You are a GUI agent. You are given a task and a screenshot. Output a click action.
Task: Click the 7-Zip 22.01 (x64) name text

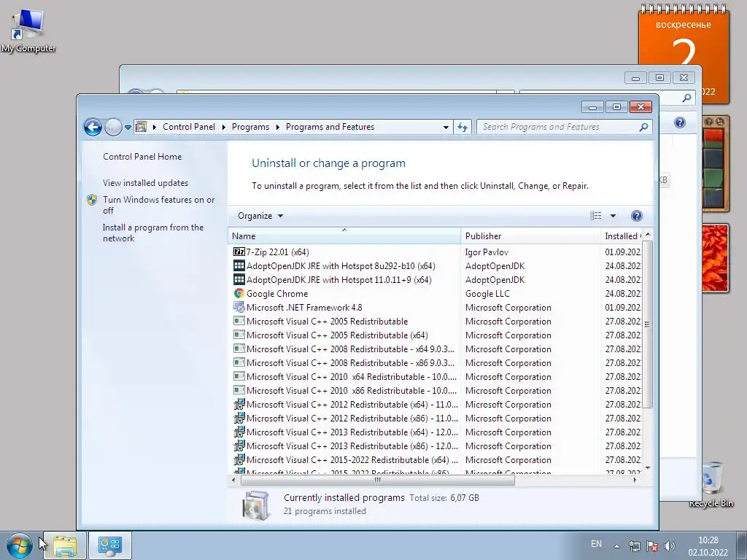tap(278, 252)
